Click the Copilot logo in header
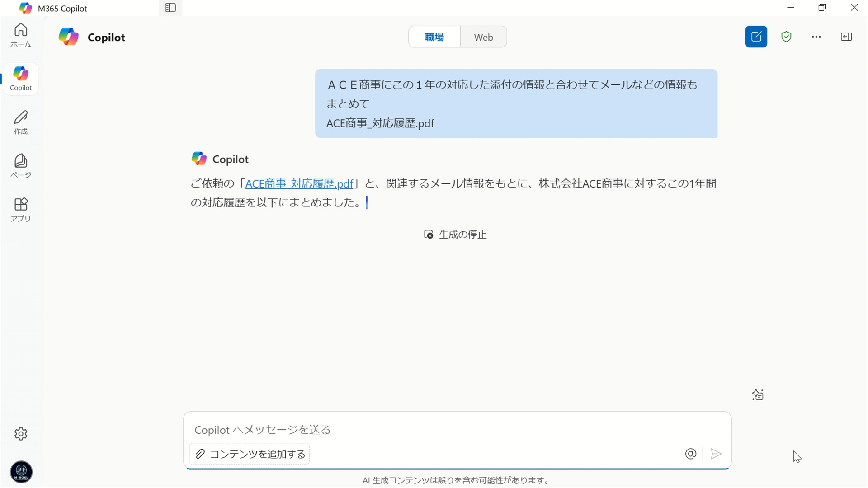Viewport: 868px width, 488px height. click(69, 37)
